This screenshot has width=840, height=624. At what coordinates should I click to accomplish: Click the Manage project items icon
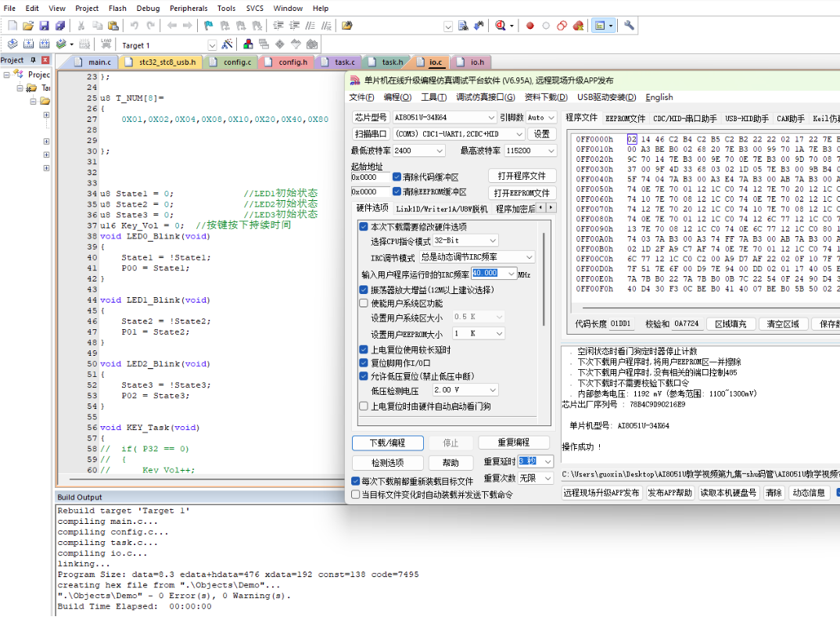click(249, 45)
